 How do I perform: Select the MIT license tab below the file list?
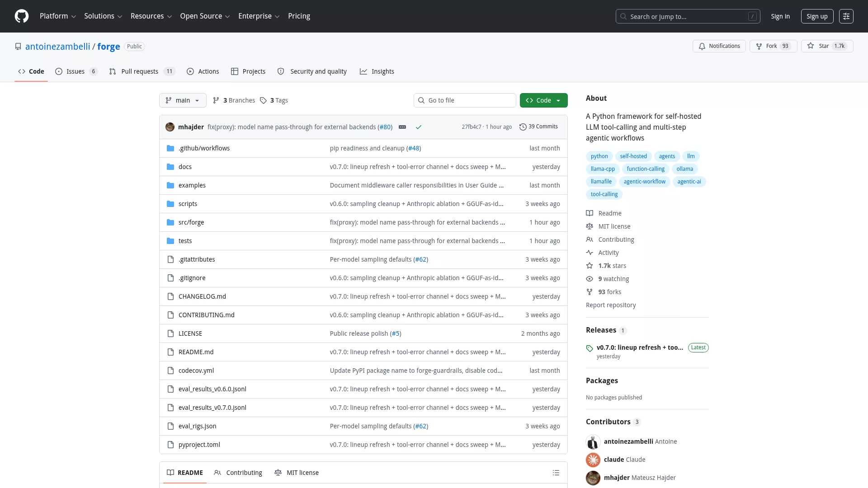coord(297,473)
